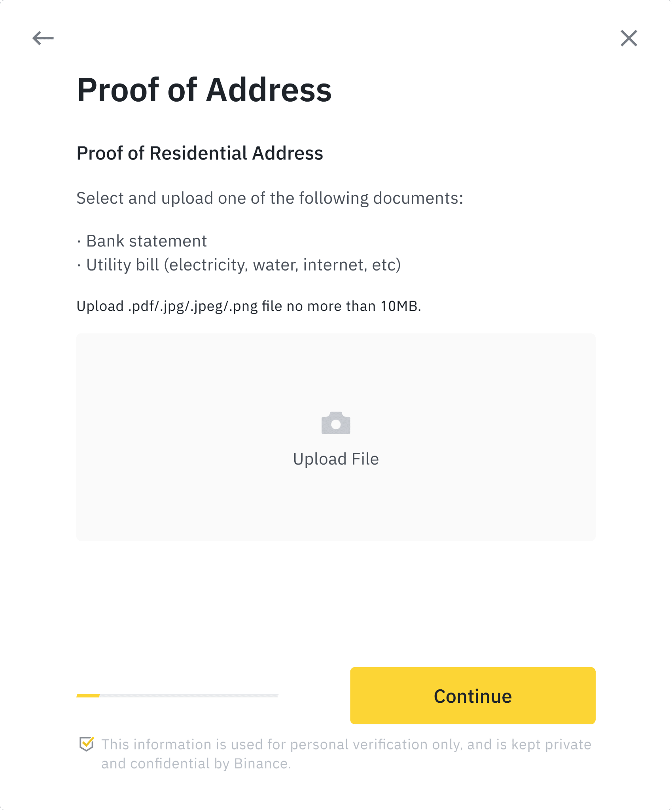This screenshot has width=672, height=810.
Task: Click the shield checkmark privacy icon
Action: tap(87, 744)
